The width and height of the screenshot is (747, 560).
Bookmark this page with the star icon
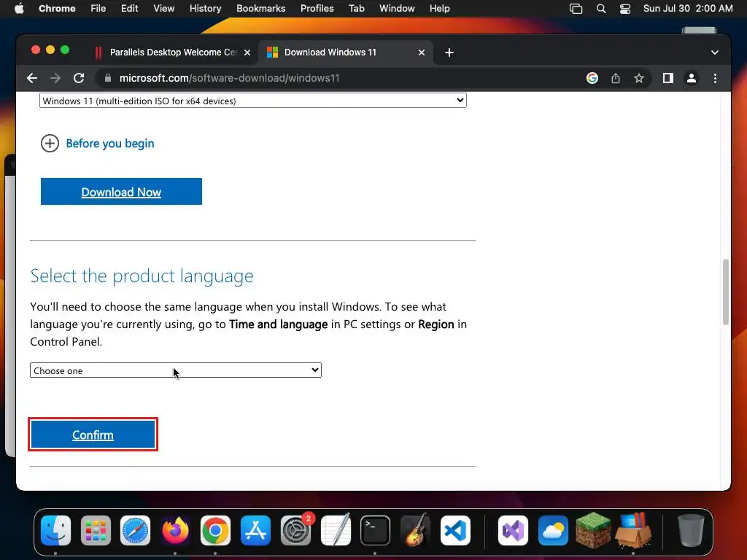point(639,78)
